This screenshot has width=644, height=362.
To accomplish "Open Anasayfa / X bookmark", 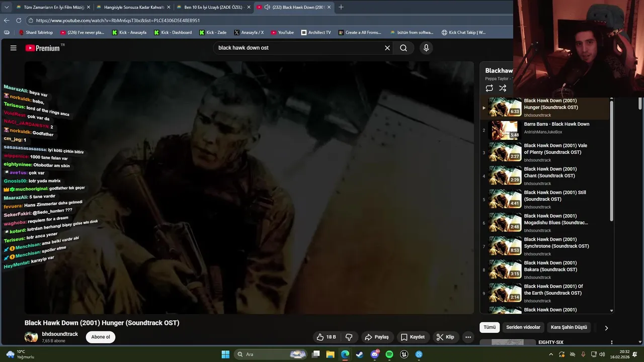I will [x=249, y=32].
